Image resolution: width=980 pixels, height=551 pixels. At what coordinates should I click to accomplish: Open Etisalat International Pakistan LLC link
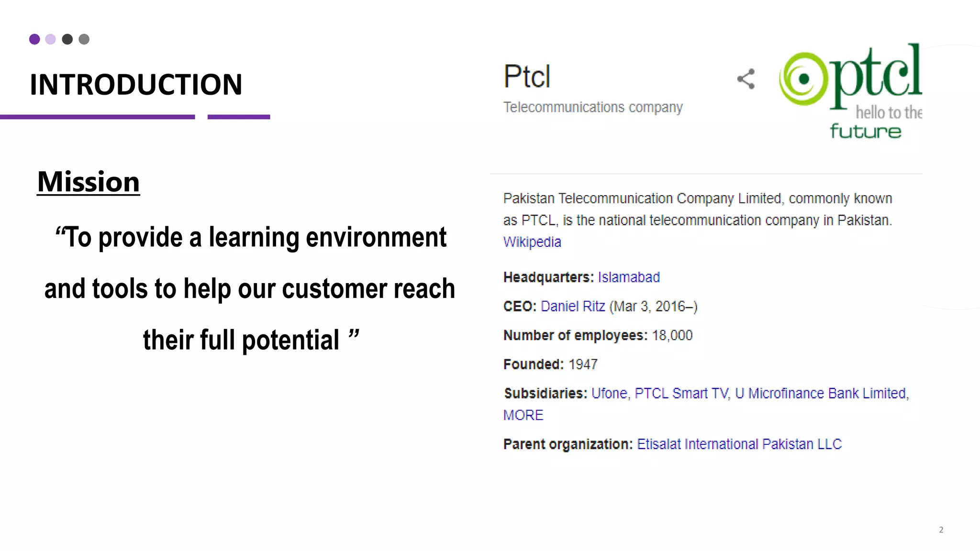click(739, 444)
